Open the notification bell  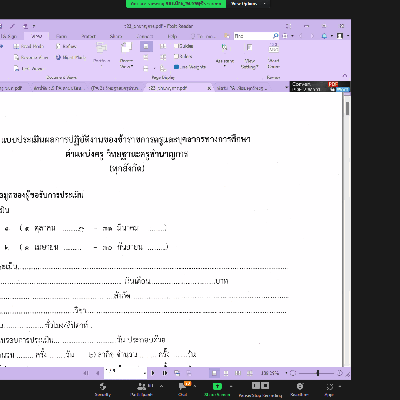pyautogui.click(x=324, y=36)
